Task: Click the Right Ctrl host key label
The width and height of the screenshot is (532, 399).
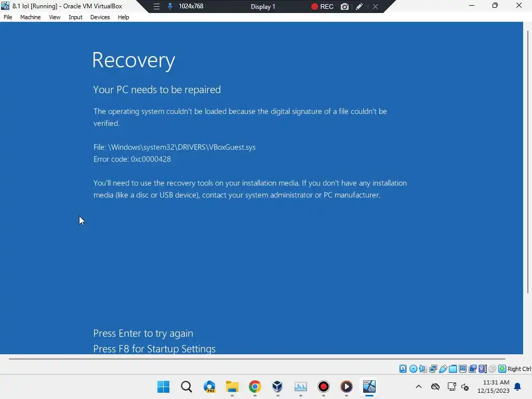Action: pos(519,369)
